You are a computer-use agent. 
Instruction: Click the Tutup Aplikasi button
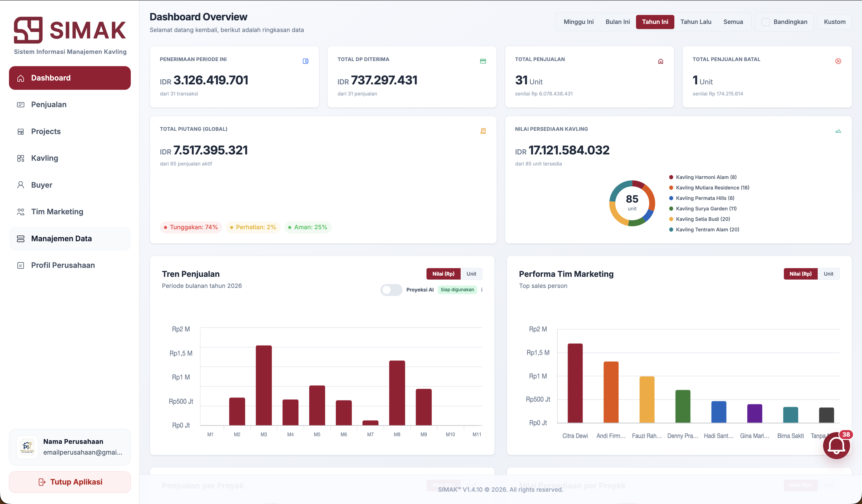click(x=70, y=482)
